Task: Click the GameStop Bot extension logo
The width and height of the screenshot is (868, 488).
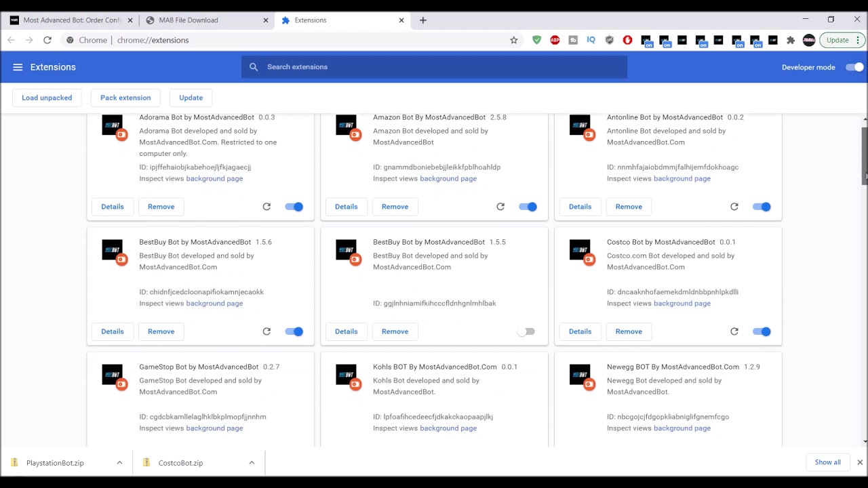Action: [113, 375]
